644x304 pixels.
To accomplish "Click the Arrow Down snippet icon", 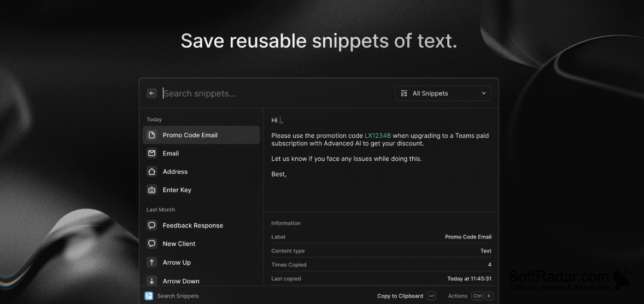I will [152, 281].
